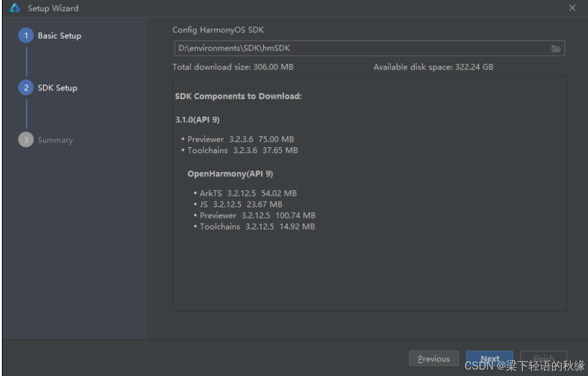Click the Config HarmonyOS SDK label
The width and height of the screenshot is (588, 376).
pos(218,30)
